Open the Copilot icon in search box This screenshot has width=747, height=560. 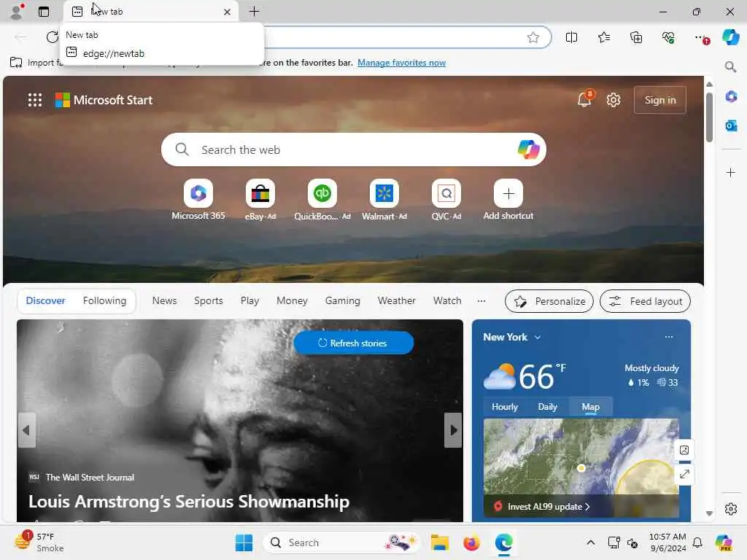[528, 149]
